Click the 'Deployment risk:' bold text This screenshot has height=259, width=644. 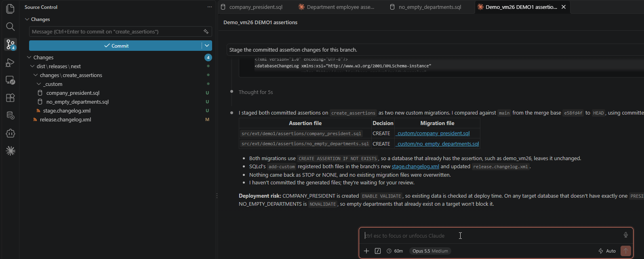(260, 196)
